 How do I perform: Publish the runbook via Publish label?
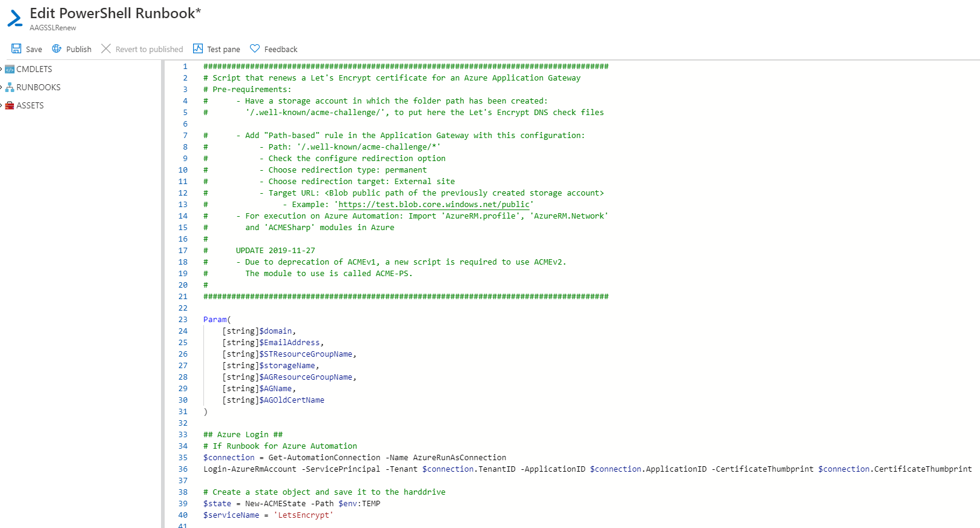tap(79, 50)
